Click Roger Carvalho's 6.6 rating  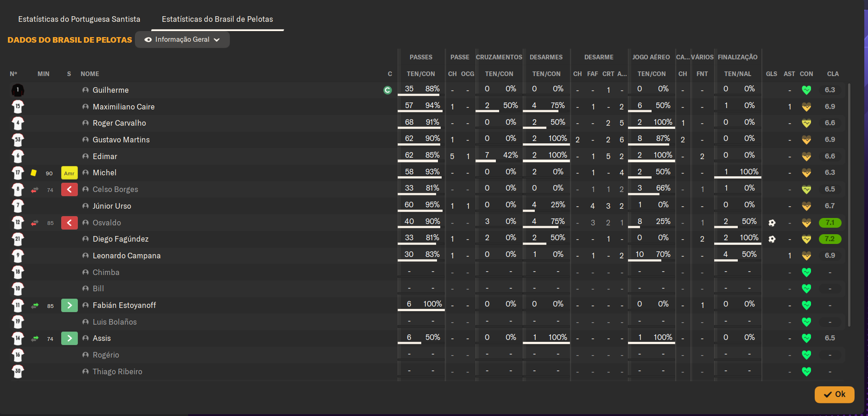tap(830, 123)
